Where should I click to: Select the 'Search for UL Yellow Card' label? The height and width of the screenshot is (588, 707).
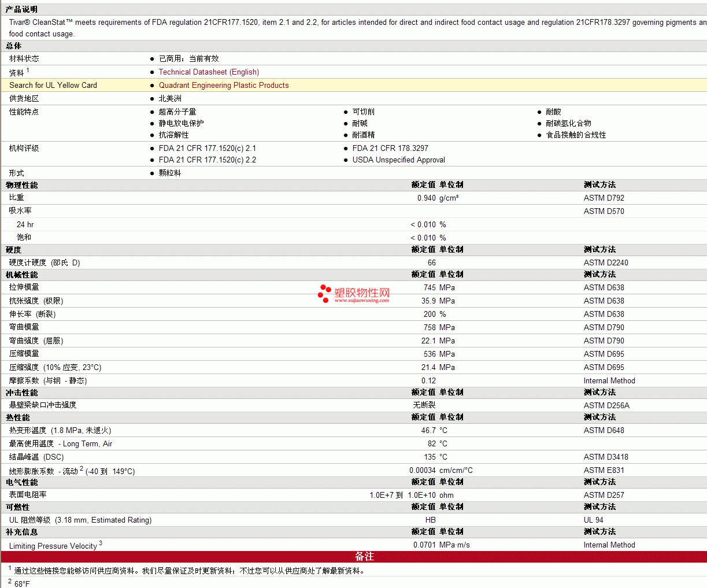click(x=53, y=85)
